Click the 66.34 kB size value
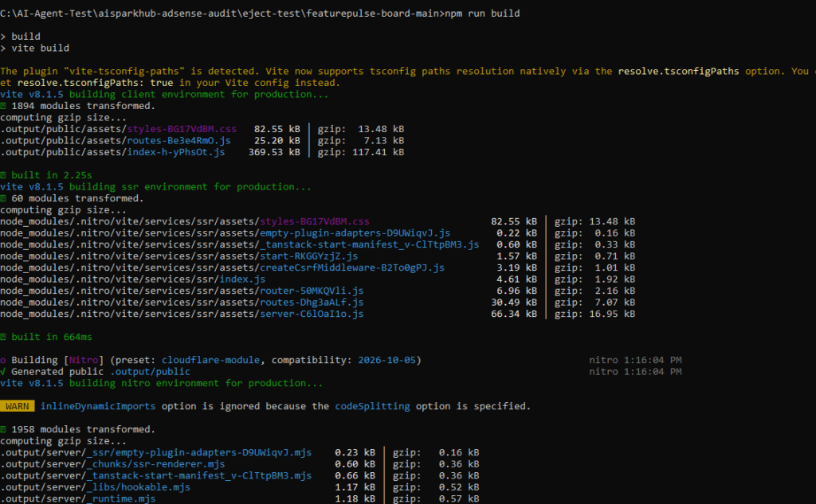 pos(514,314)
